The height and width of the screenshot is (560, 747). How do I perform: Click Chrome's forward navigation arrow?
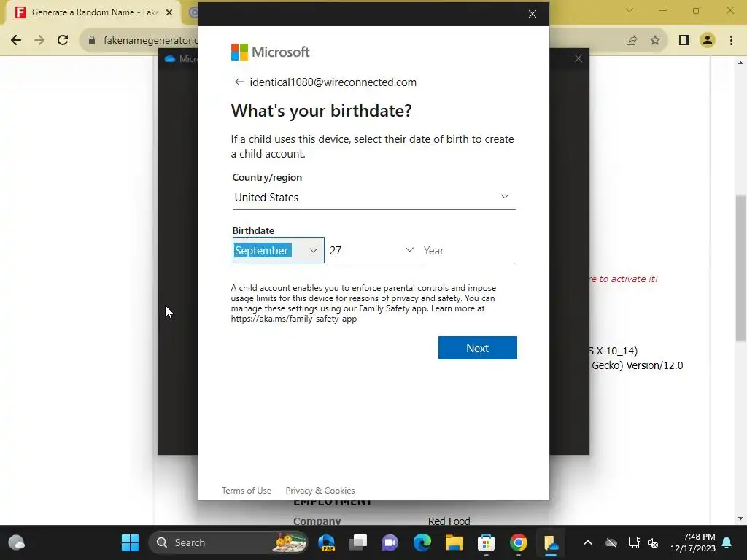[39, 40]
